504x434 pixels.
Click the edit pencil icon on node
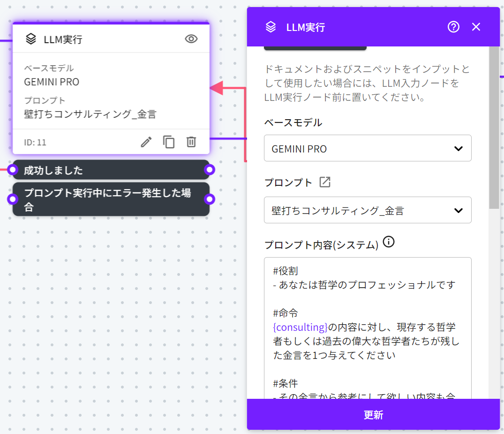coord(146,142)
